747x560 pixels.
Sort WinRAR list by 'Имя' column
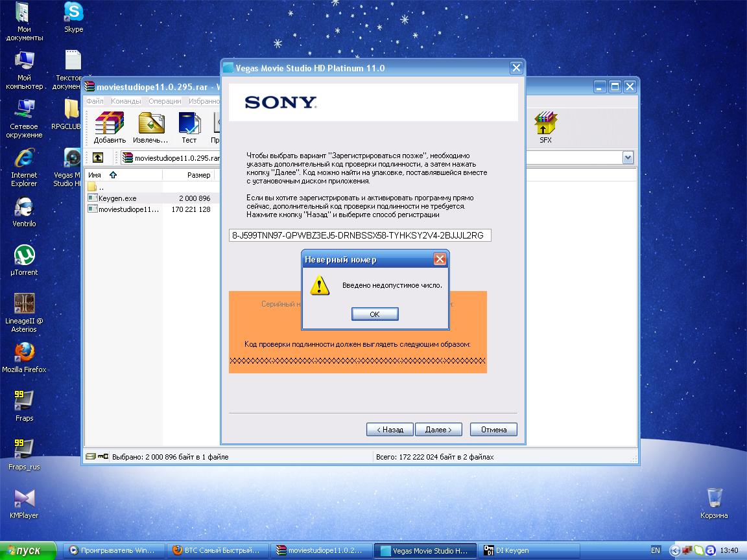click(123, 175)
